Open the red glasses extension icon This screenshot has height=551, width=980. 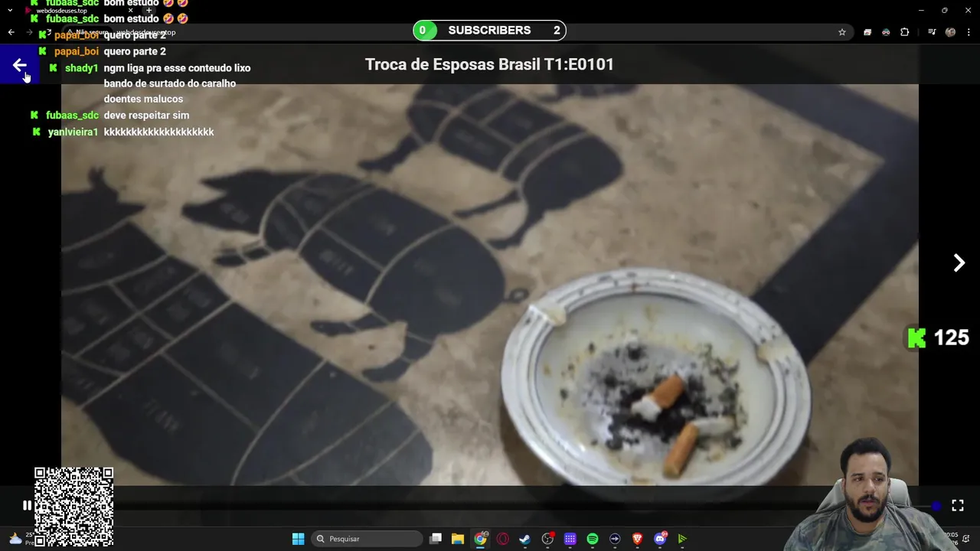886,32
